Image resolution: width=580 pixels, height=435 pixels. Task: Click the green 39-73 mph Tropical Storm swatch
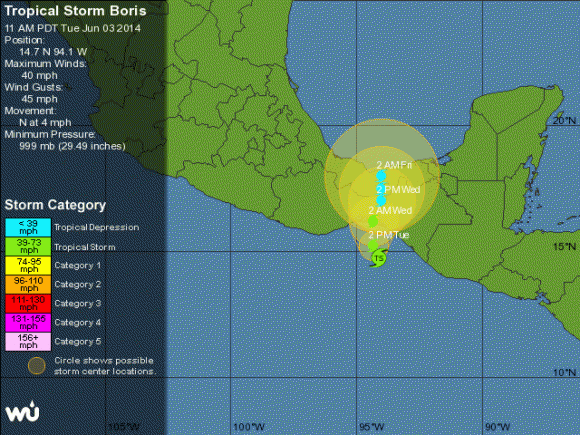tap(28, 246)
